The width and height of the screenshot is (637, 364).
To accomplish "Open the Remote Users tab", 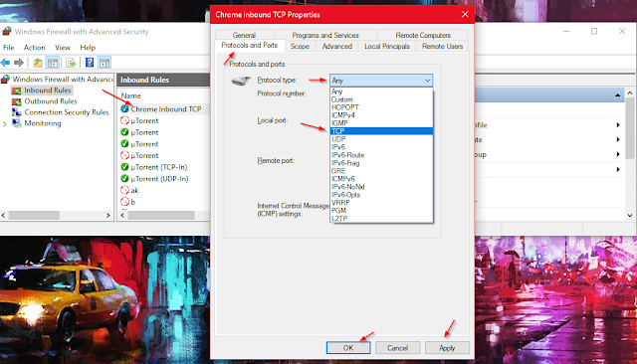I will 442,47.
